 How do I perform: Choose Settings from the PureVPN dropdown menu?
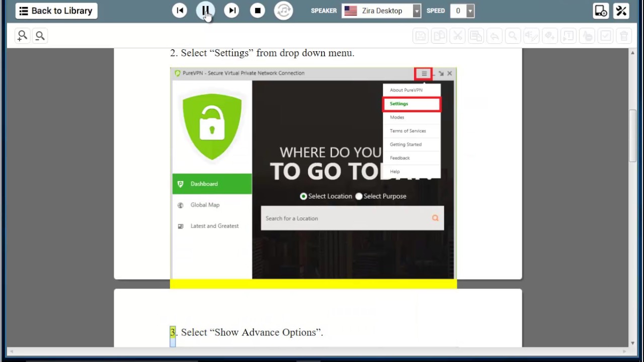[x=412, y=104]
